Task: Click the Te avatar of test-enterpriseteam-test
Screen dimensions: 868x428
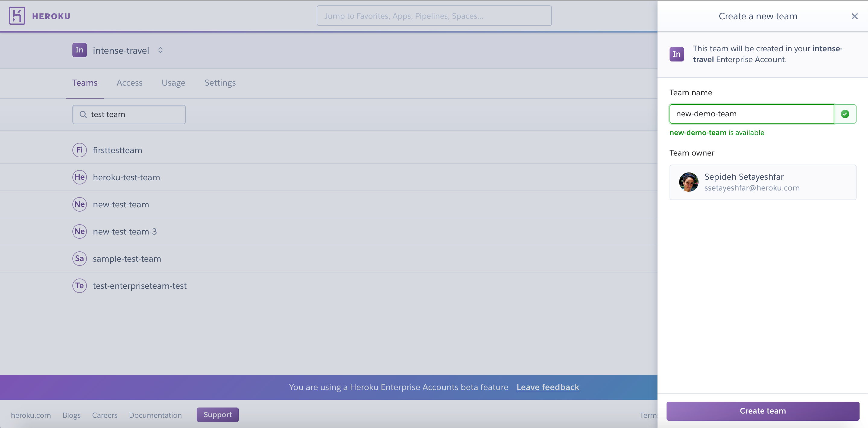Action: pos(80,285)
